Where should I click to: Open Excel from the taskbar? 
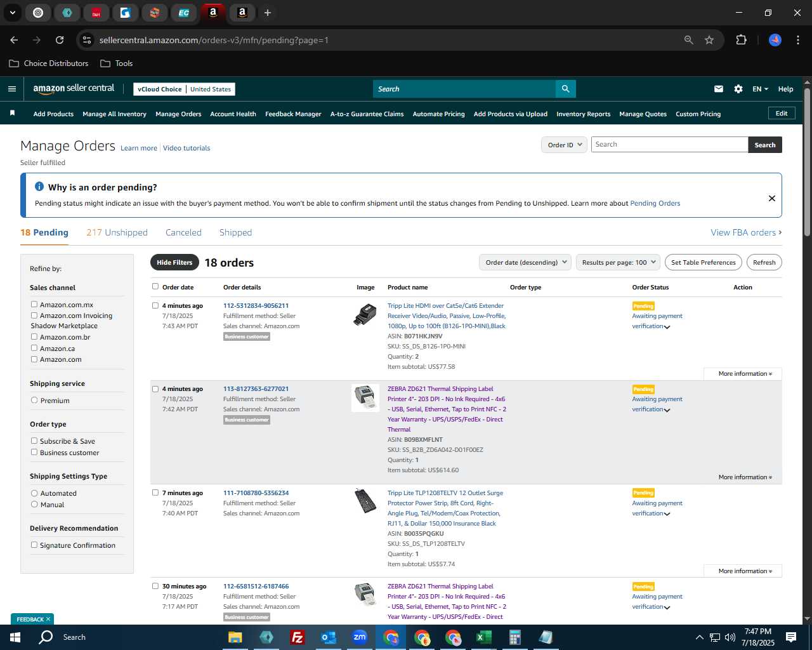click(x=483, y=637)
